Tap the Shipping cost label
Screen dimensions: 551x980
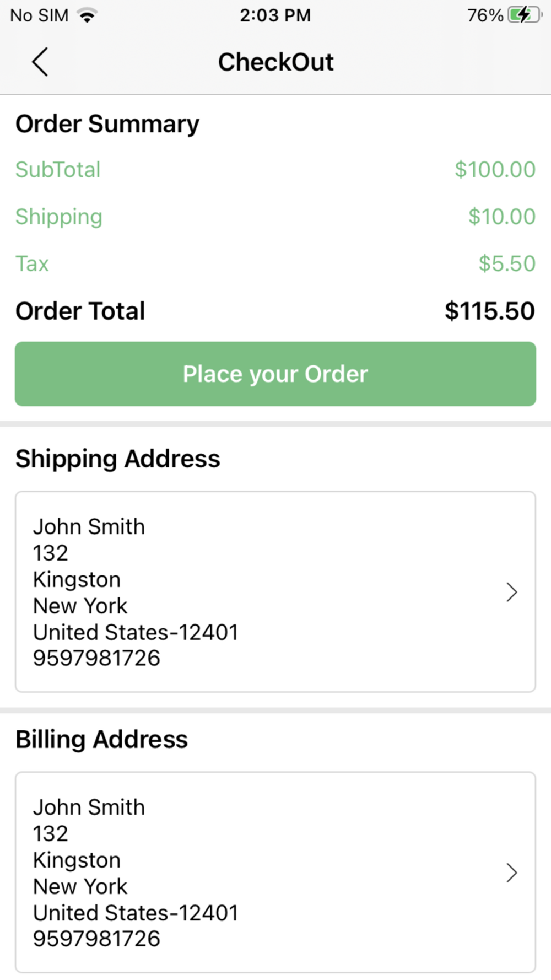[59, 217]
